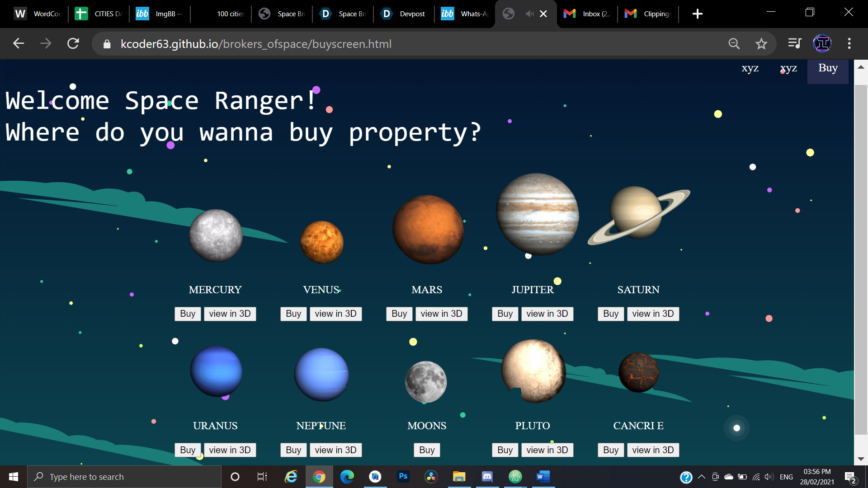This screenshot has width=868, height=488.
Task: Open the Chrome three-dot menu
Action: coord(849,44)
